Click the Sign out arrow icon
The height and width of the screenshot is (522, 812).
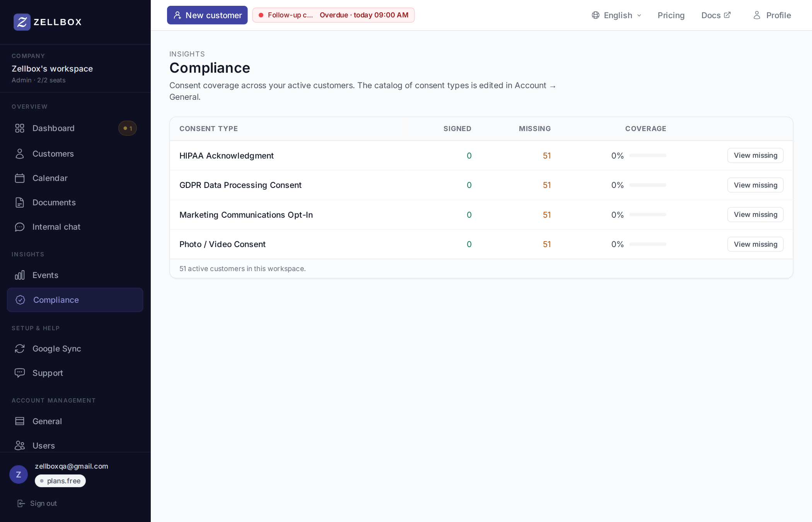coord(21,503)
